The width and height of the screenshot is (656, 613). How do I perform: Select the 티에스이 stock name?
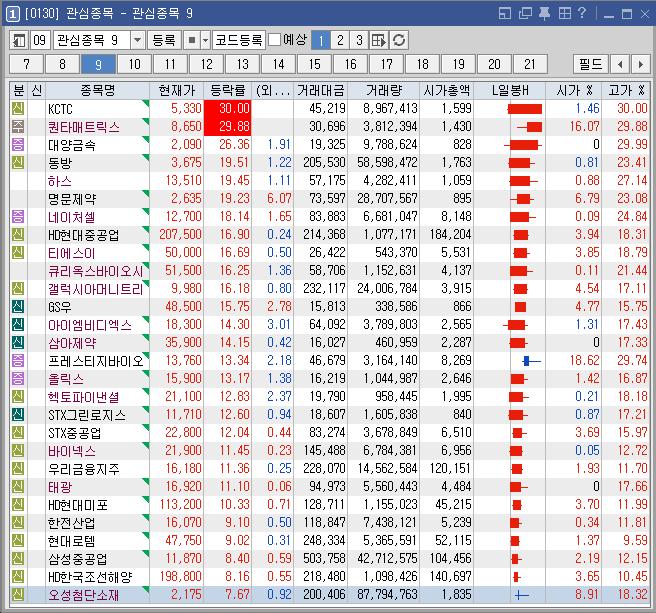[72, 253]
